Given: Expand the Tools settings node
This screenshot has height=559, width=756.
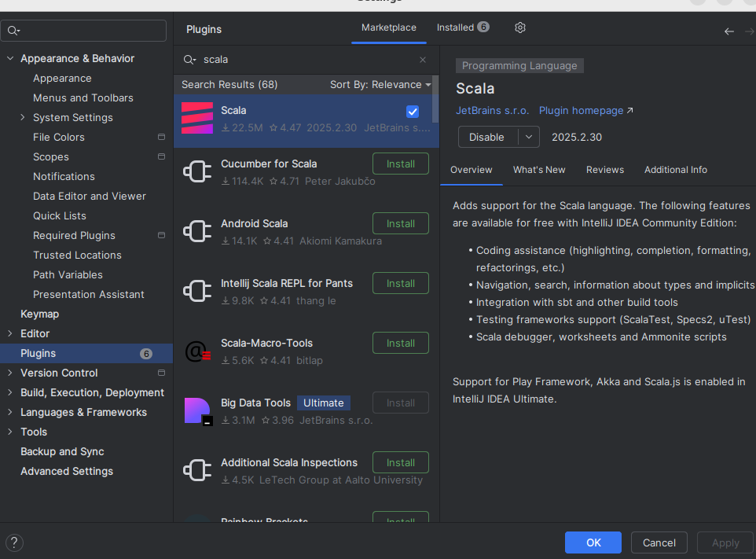Looking at the screenshot, I should (10, 432).
